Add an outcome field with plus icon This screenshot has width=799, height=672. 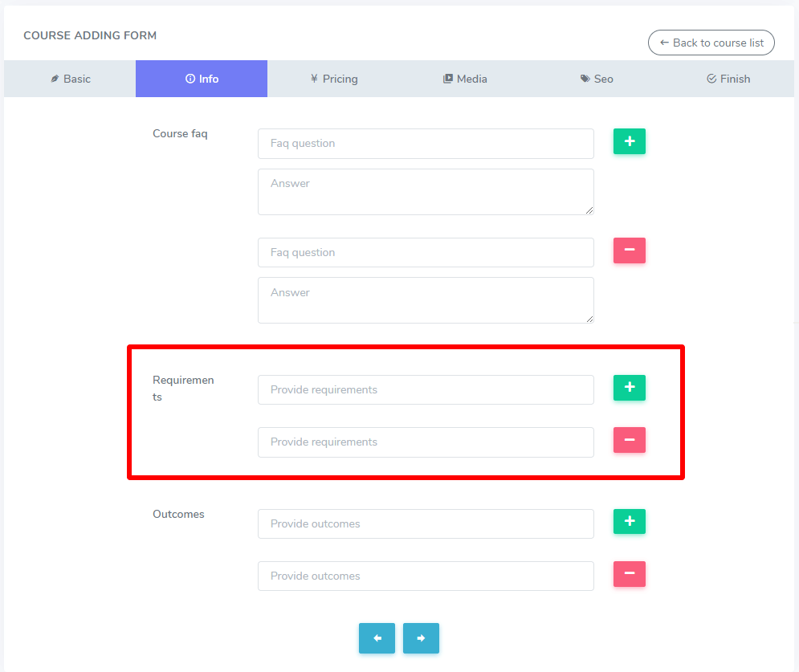pyautogui.click(x=629, y=522)
